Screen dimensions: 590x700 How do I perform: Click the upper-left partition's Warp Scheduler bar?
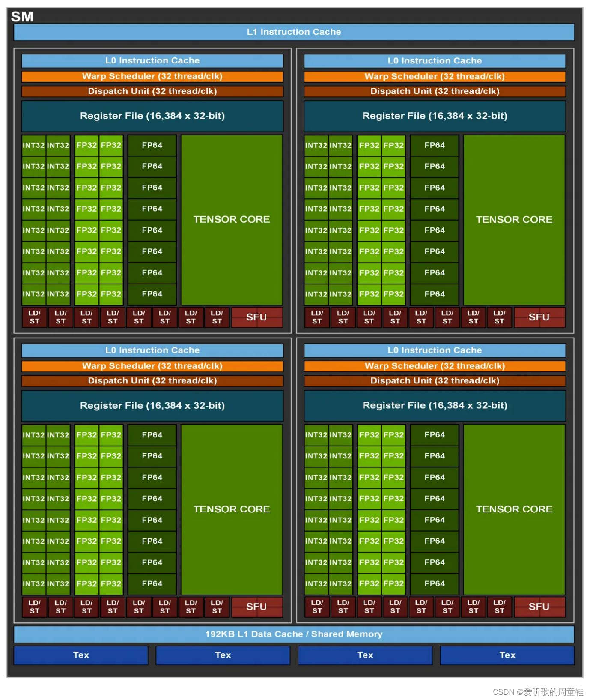(152, 76)
